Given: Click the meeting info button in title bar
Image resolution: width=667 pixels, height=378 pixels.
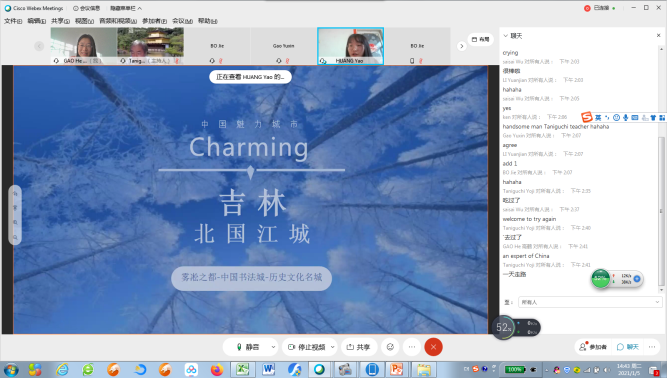Looking at the screenshot, I should [x=86, y=8].
